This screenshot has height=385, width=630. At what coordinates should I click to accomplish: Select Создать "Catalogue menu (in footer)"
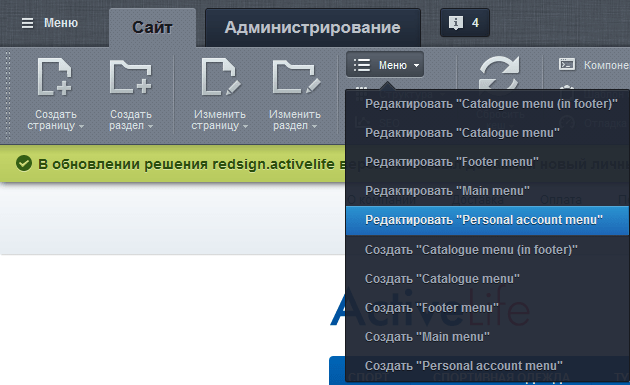[488, 250]
